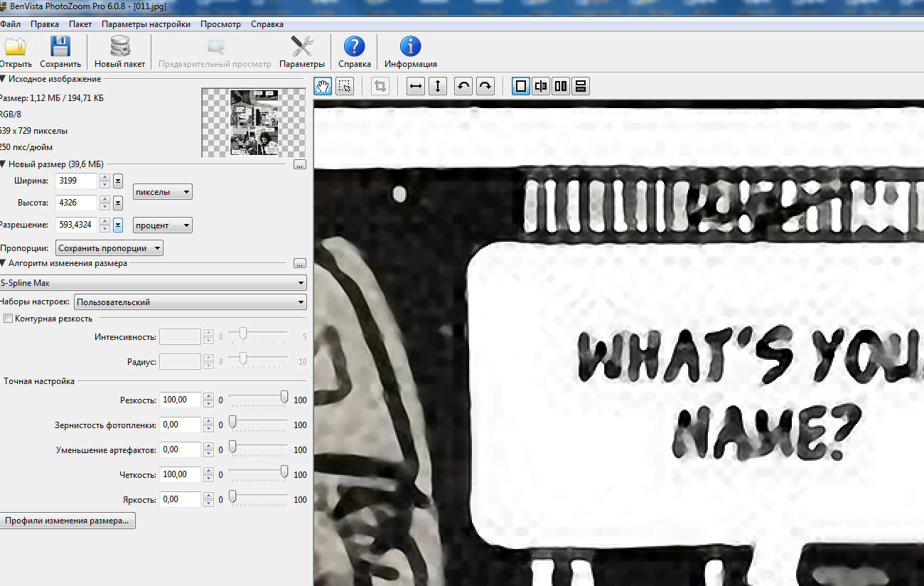
Task: Open the Правка menu
Action: coord(45,24)
